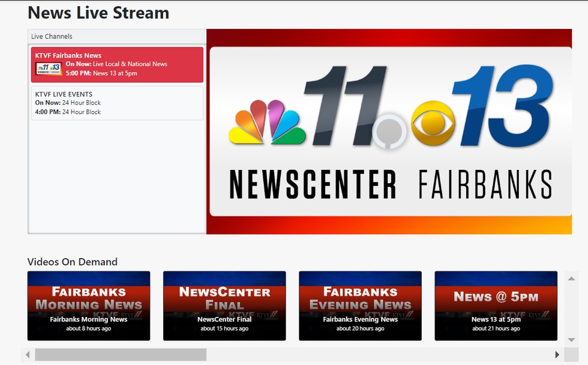Select the KTVF LIVE EVENTS channel
Viewport: 588px width, 365px height.
pyautogui.click(x=117, y=102)
